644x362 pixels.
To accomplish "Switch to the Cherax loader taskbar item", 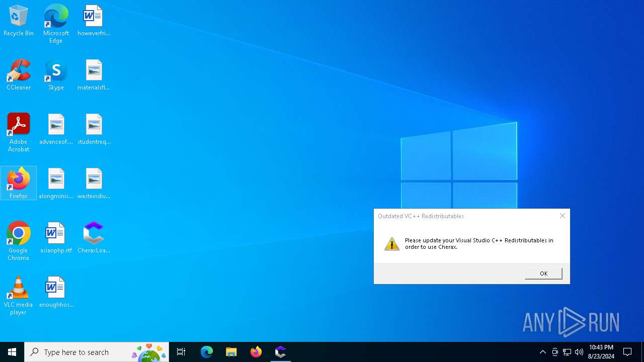I will [x=281, y=352].
